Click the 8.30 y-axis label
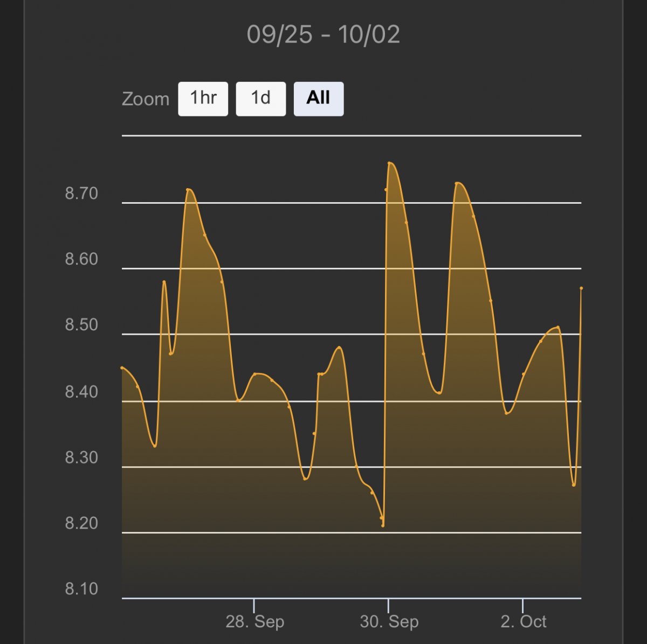647x644 pixels. (81, 458)
